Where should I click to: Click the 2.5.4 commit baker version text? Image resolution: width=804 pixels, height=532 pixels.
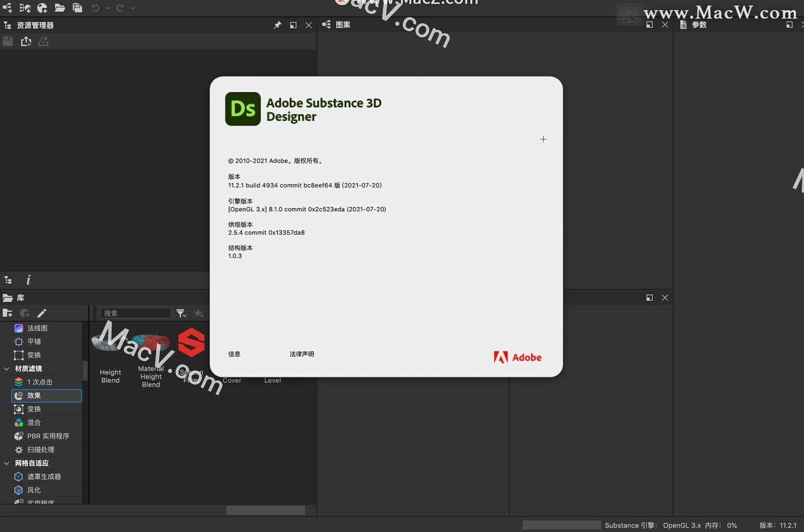(266, 233)
